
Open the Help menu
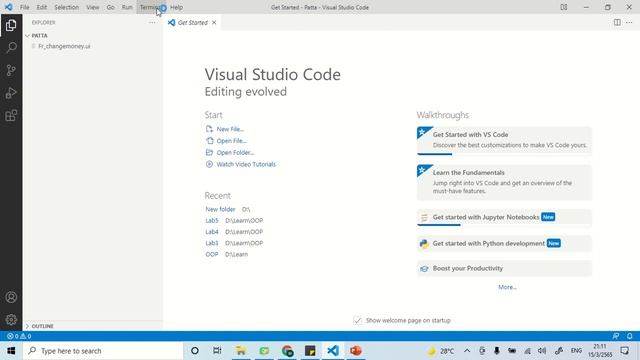click(176, 7)
